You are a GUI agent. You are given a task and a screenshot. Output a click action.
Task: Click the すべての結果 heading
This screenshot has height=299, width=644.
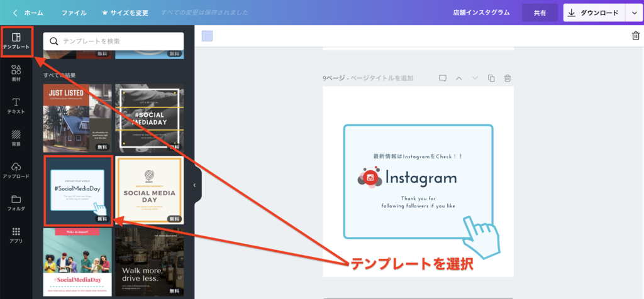coord(60,75)
